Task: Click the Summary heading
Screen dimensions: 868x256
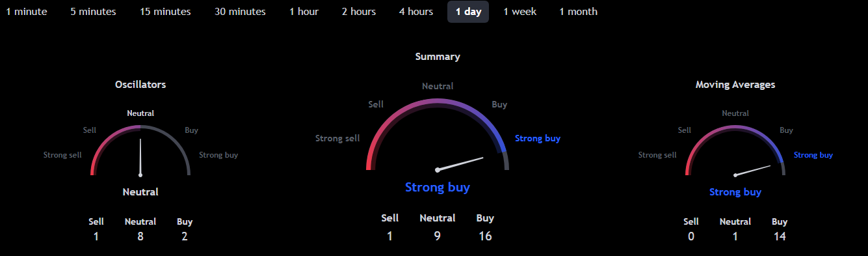Action: [438, 57]
